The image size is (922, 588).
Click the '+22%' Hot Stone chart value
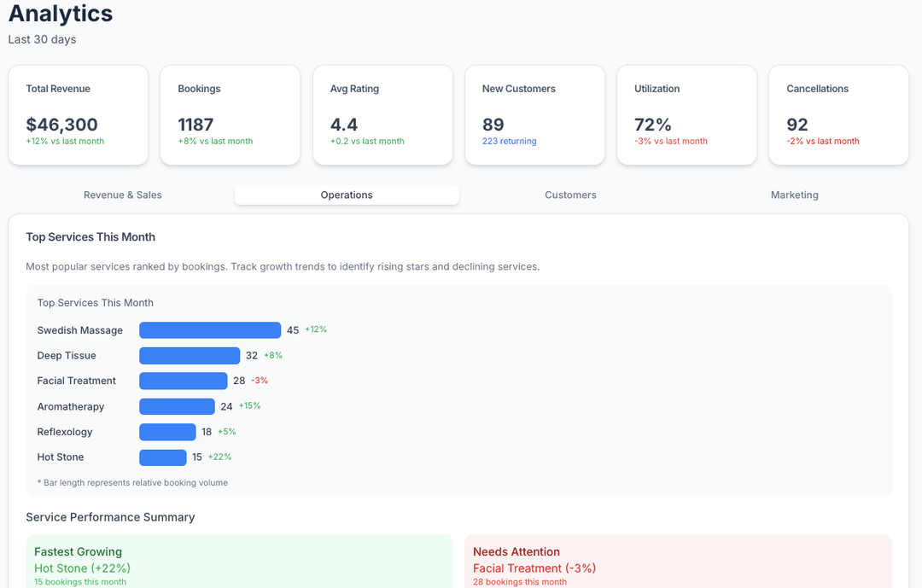tap(220, 457)
